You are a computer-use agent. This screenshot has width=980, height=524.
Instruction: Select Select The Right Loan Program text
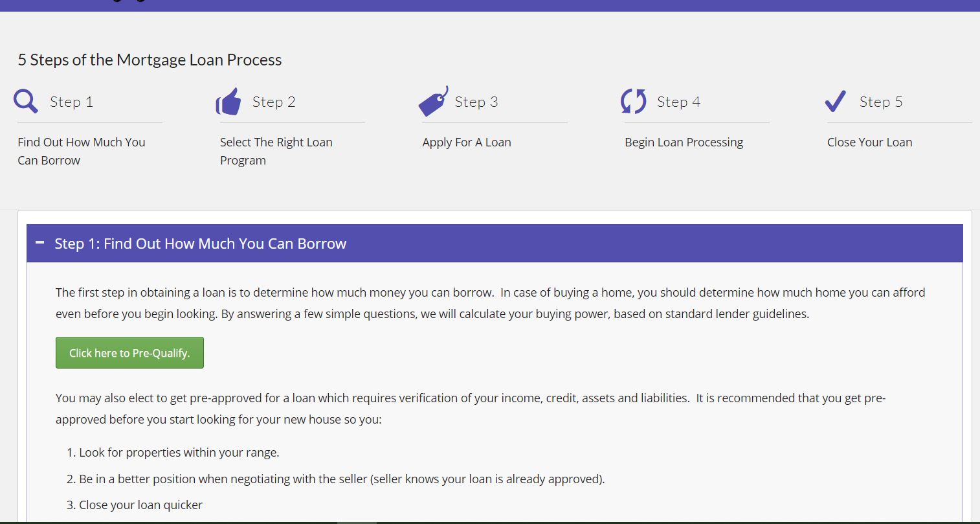coord(276,151)
